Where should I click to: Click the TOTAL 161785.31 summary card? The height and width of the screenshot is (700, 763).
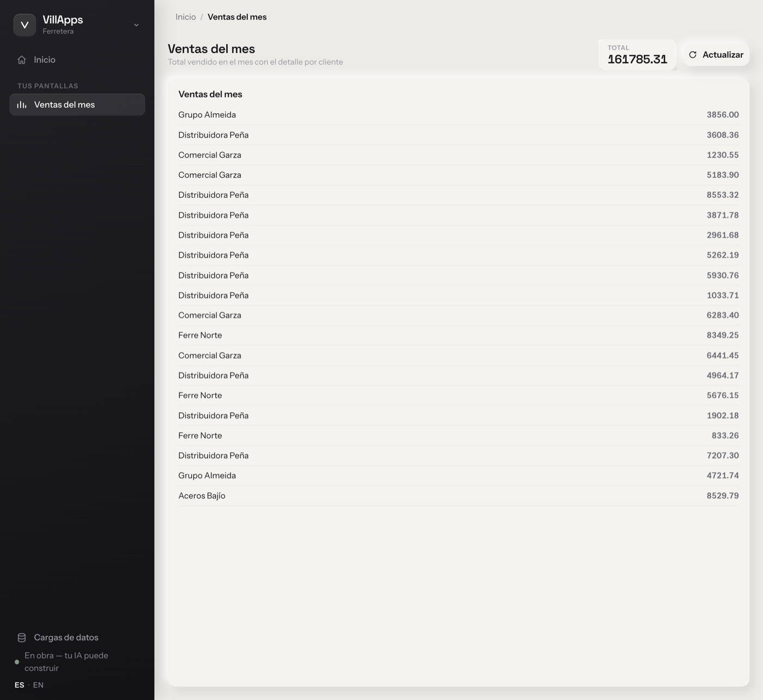click(637, 55)
